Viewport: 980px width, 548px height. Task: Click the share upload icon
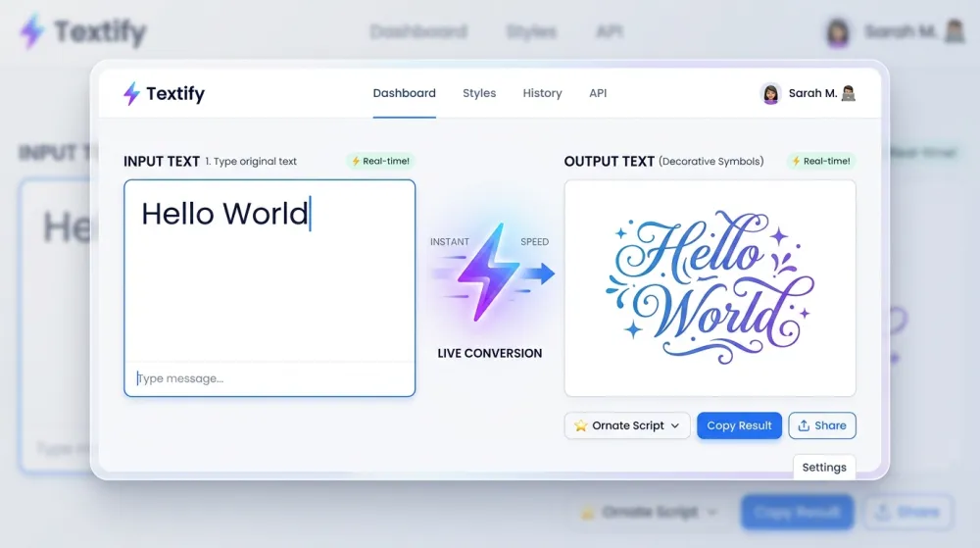point(804,425)
